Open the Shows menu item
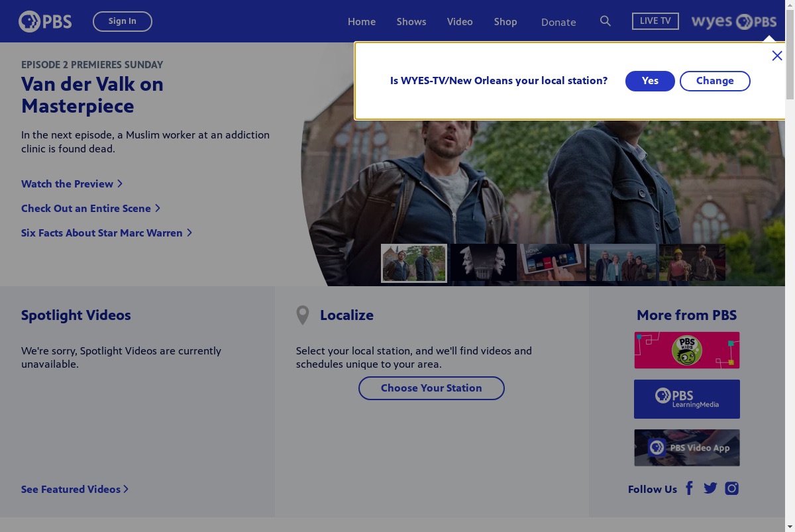 click(x=411, y=22)
